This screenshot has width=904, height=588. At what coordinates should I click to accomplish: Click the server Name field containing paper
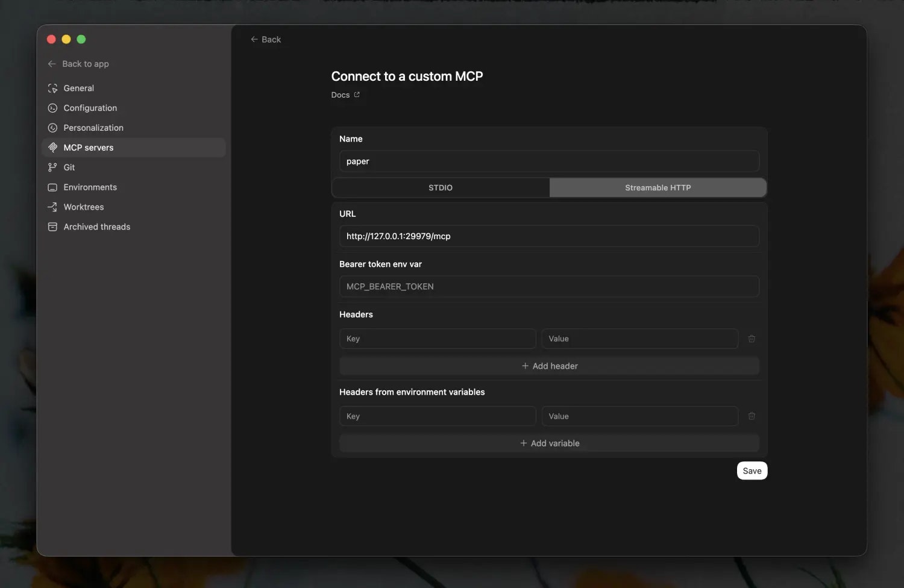(549, 161)
